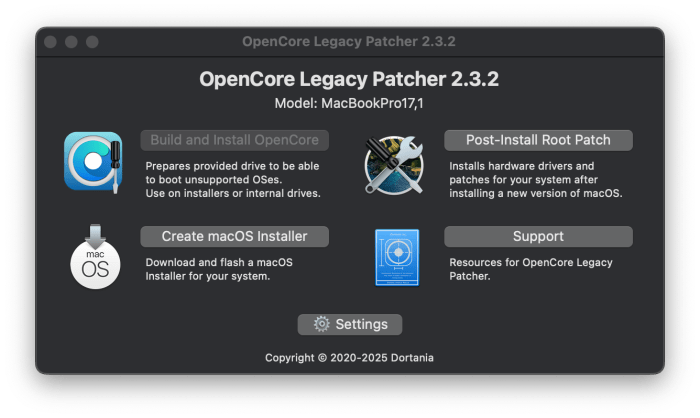700x418 pixels.
Task: Open Settings with the gear button
Action: 349,324
